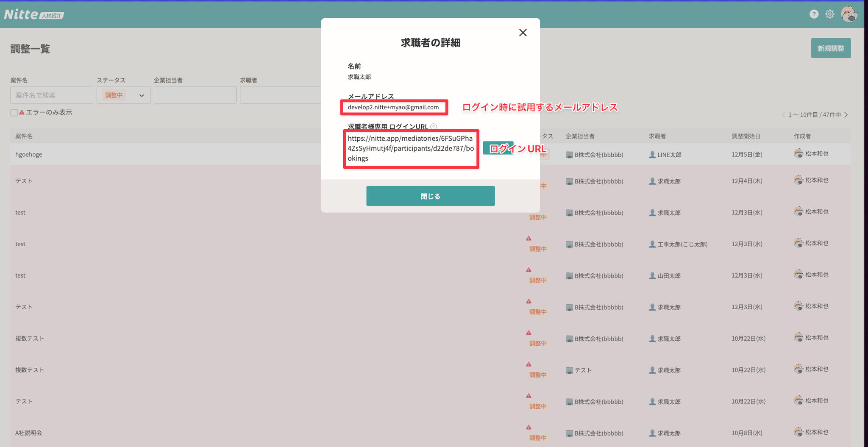
Task: Click building icon beside company named テスト
Action: point(569,370)
